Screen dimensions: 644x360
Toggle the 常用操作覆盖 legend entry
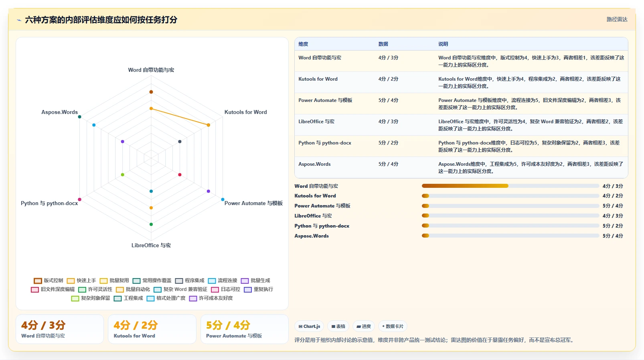[x=152, y=281]
